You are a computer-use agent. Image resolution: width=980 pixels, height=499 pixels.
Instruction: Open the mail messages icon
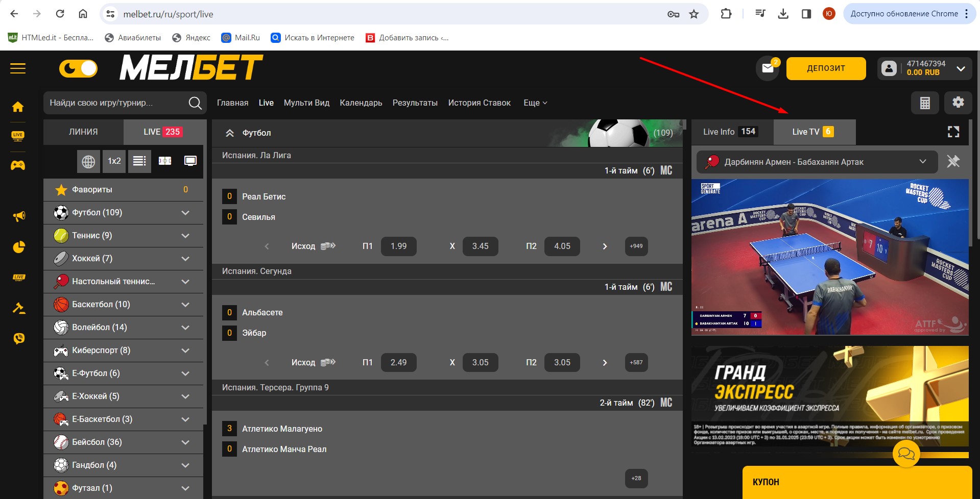768,68
